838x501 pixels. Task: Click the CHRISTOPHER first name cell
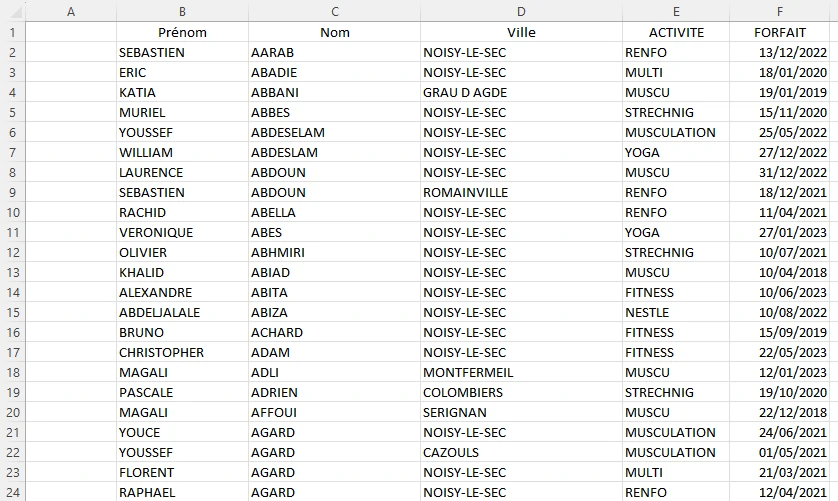point(182,352)
